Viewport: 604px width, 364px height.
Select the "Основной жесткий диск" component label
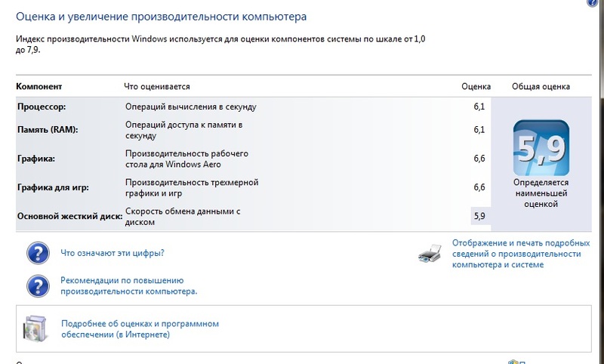(69, 217)
